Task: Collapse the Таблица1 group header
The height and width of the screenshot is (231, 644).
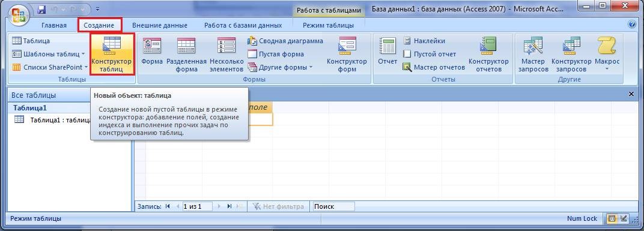Action: (x=49, y=108)
